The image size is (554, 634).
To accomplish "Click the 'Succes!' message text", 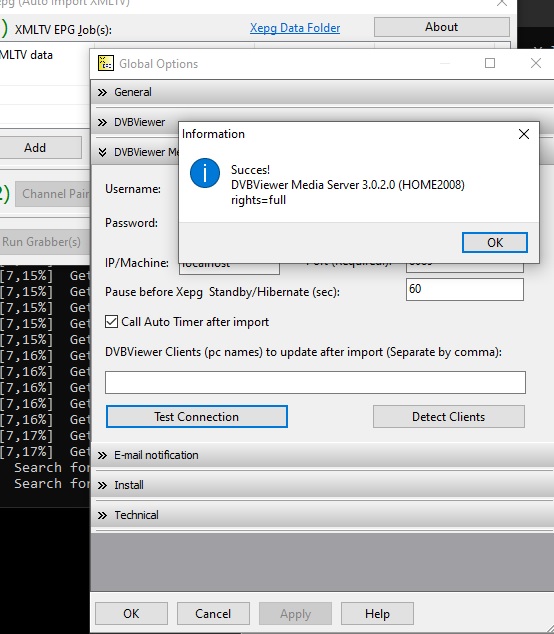I will pyautogui.click(x=250, y=169).
